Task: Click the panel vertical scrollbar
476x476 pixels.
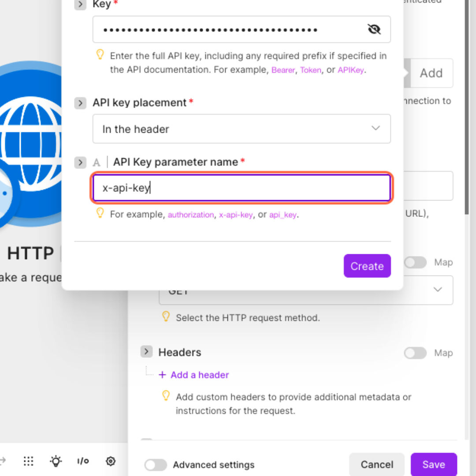Action: click(x=467, y=106)
